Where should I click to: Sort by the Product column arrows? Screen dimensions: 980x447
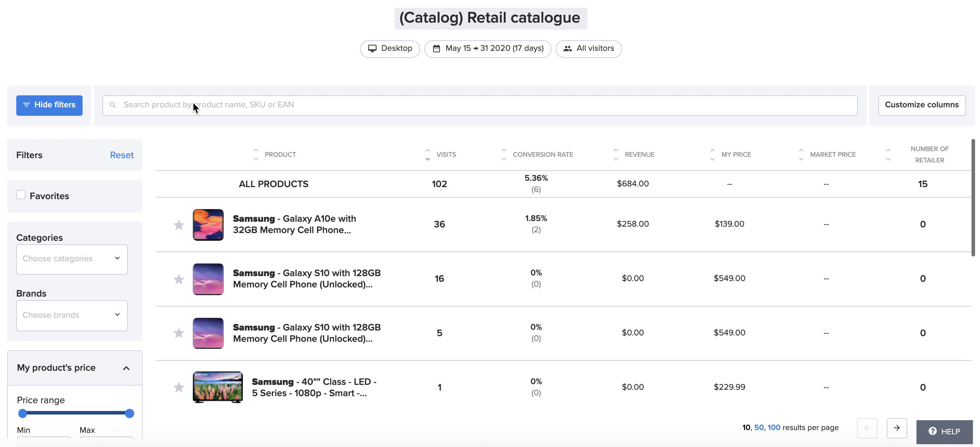click(x=256, y=154)
